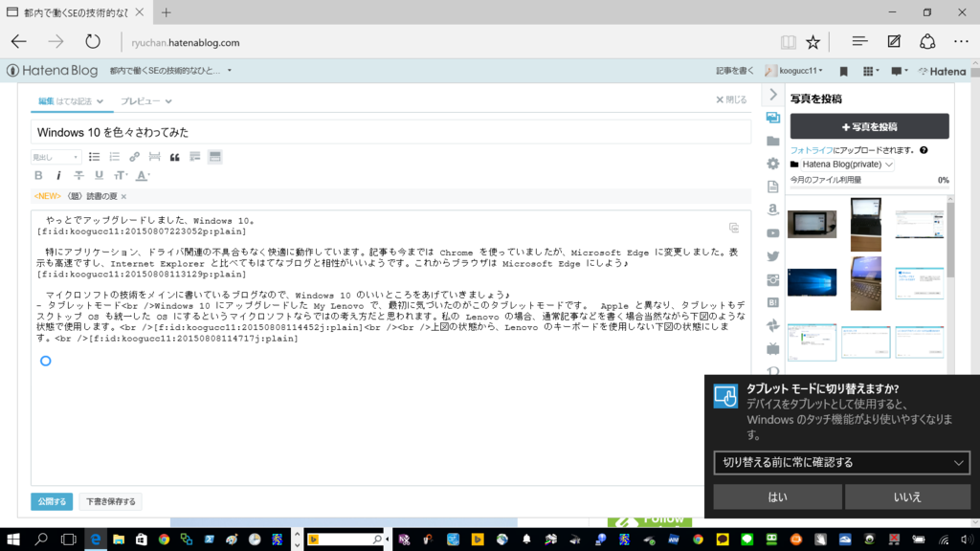980x551 pixels.
Task: Create an unordered list
Action: click(x=96, y=157)
